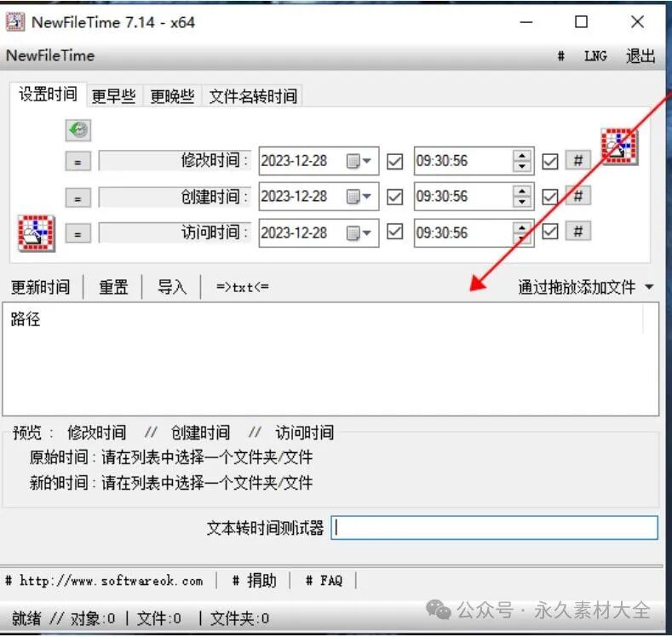Open the 创建时间 date calendar dropdown
Screen dimensions: 672x637
point(359,197)
